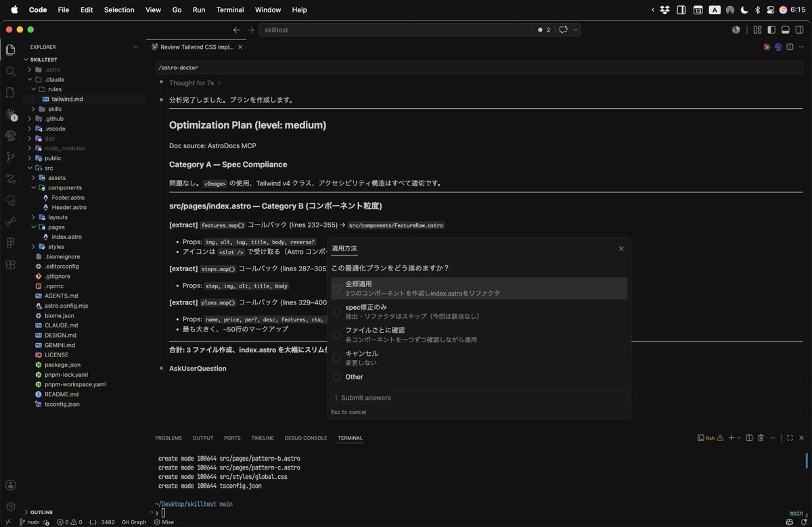
Task: Open the Selection menu
Action: click(x=119, y=10)
